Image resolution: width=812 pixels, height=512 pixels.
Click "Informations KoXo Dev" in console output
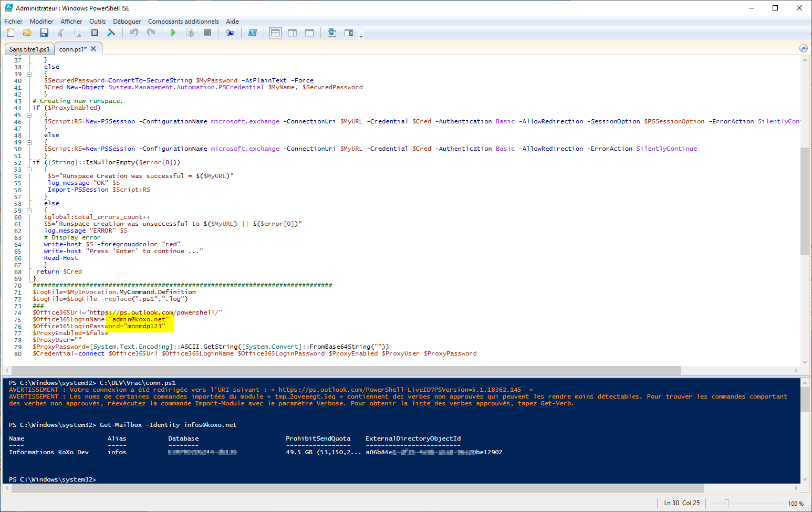[x=49, y=452]
